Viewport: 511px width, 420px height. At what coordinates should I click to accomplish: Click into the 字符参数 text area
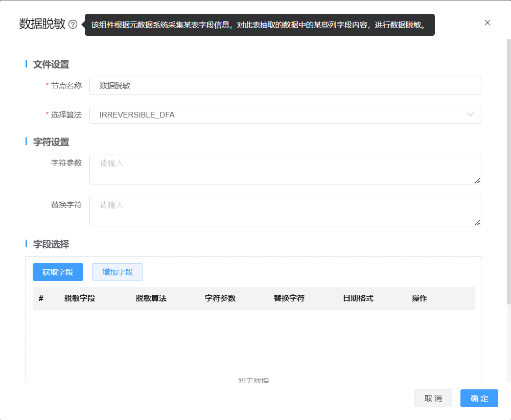click(285, 169)
